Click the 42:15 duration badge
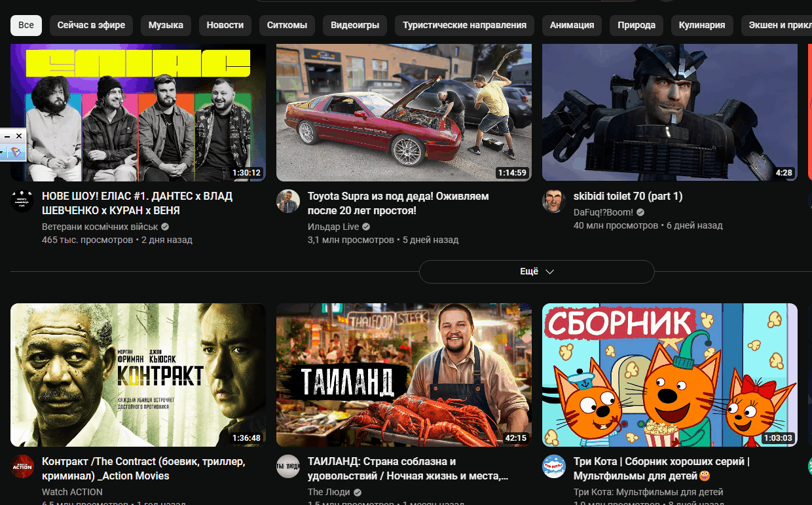 (516, 438)
